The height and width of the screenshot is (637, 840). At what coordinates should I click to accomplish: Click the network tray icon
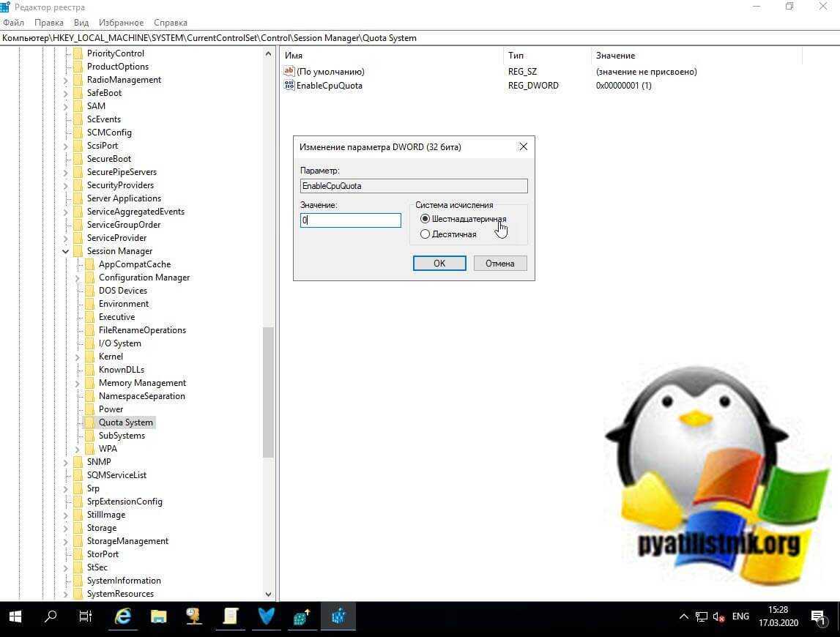[702, 617]
